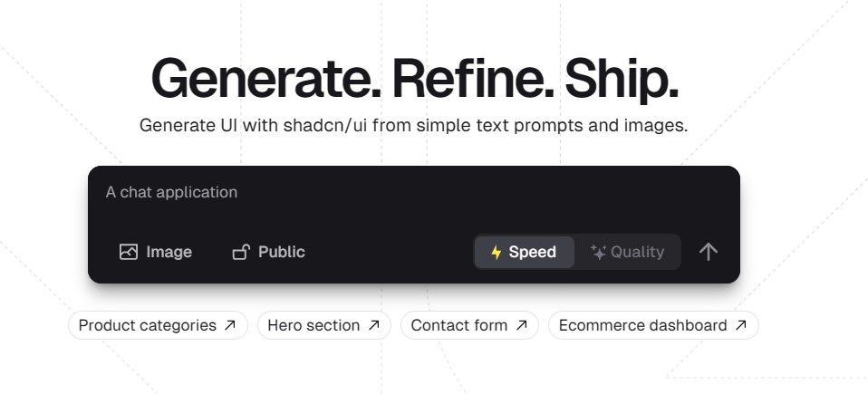Click the unlocked padlock icon
868x394 pixels.
241,252
